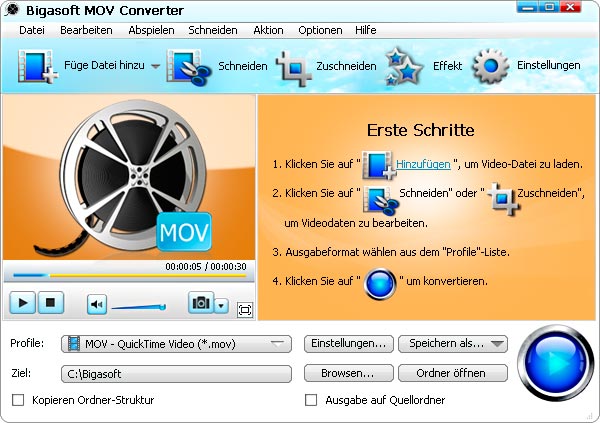Open the Profile format dropdown
Screen dimensions: 600x423
[176, 344]
